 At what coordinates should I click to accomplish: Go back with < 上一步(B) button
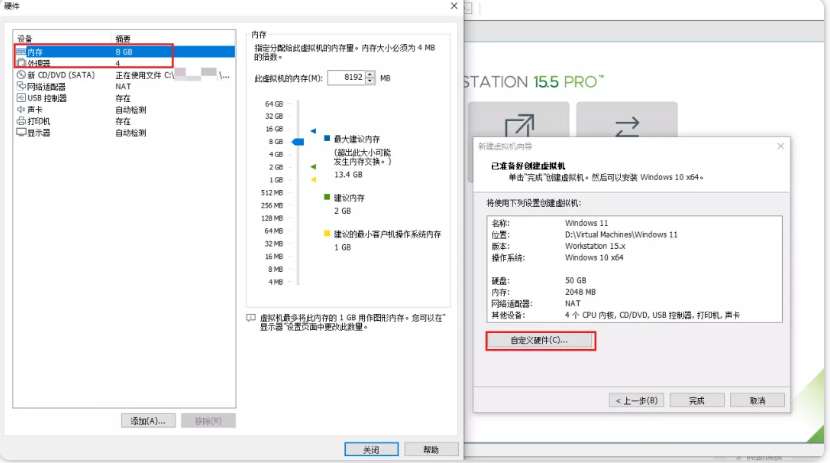point(637,400)
